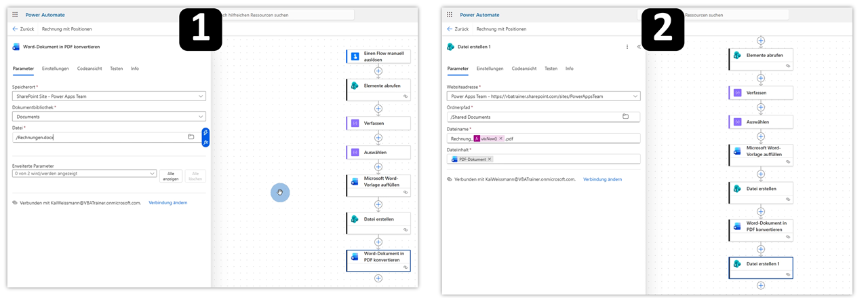The image size is (868, 298).
Task: Select Datei erstellen node in right screenshot
Action: 761,192
